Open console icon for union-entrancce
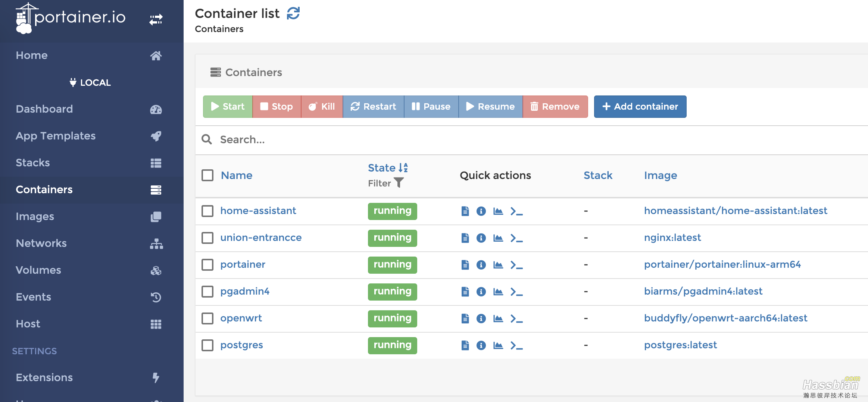Screen dimensions: 868x402 click(516, 238)
